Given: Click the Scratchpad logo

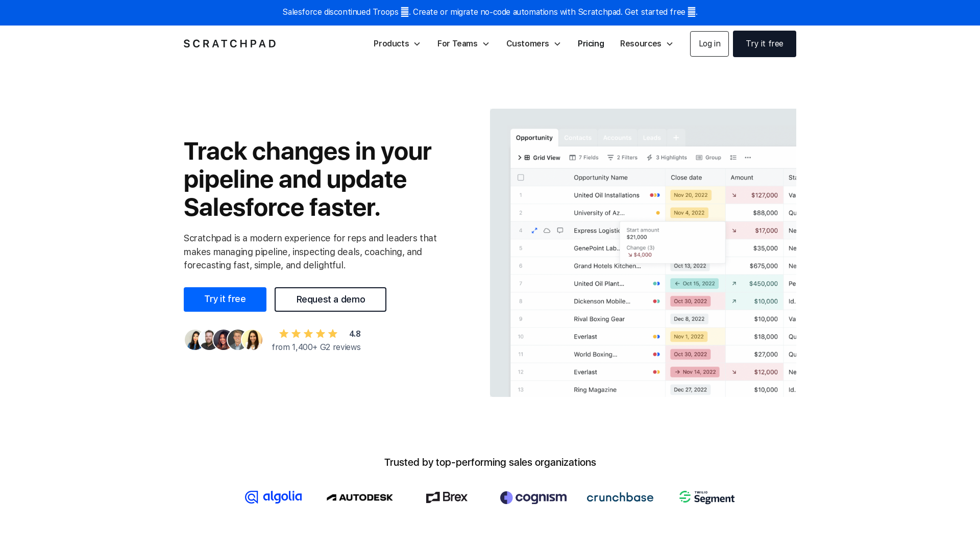Looking at the screenshot, I should point(230,44).
